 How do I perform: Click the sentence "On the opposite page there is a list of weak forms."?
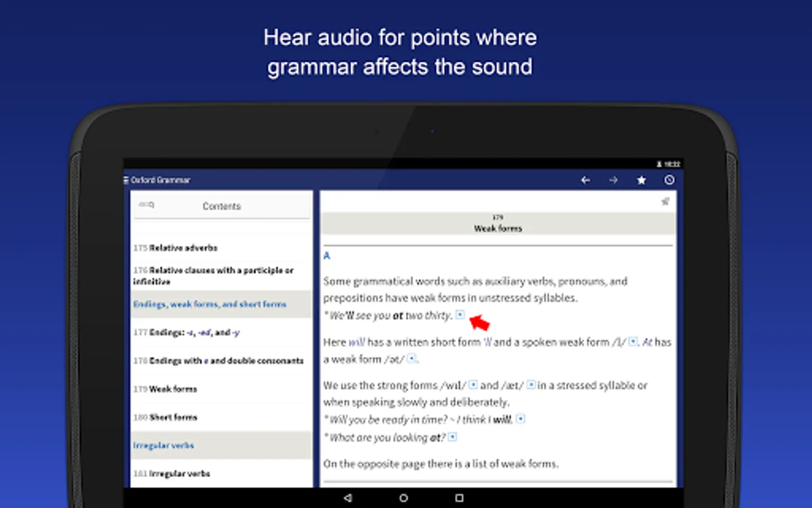[x=441, y=464]
